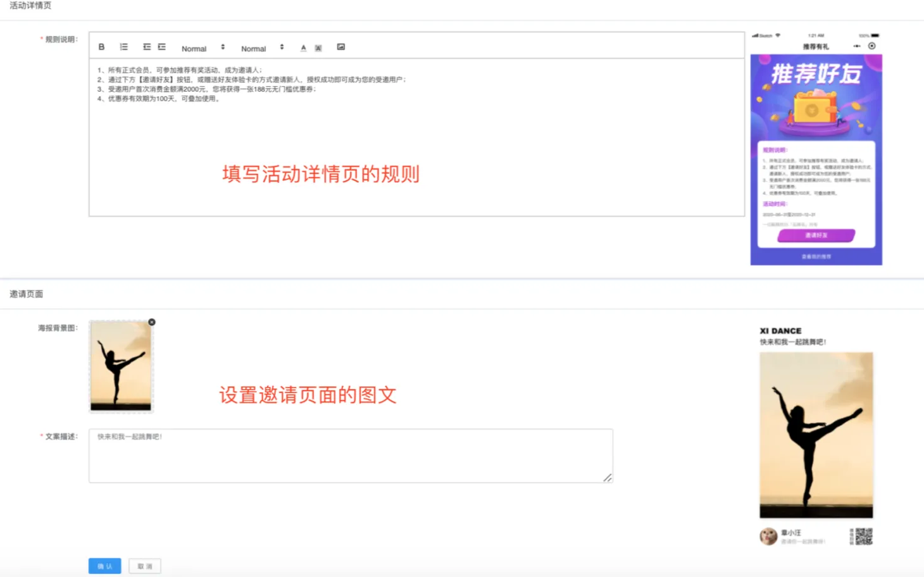Click the 查看我的推荐 link in preview
Screen dimensions: 924x577
click(816, 257)
